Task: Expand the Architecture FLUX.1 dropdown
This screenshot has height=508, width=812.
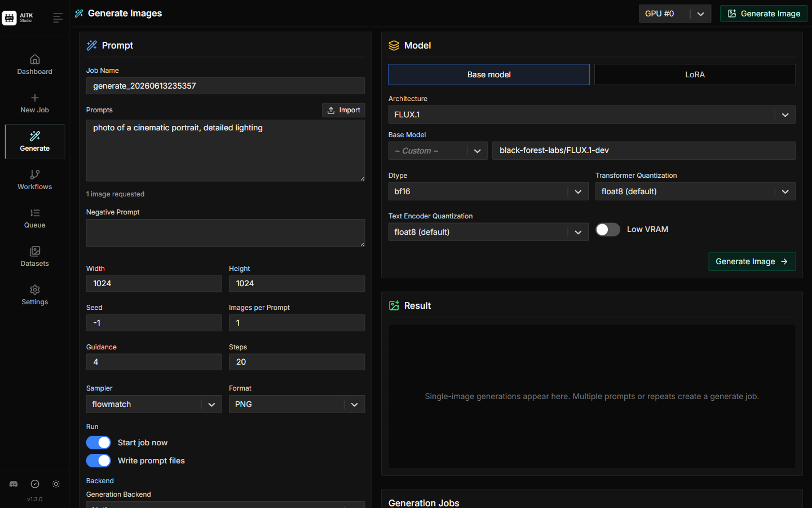Action: 592,115
